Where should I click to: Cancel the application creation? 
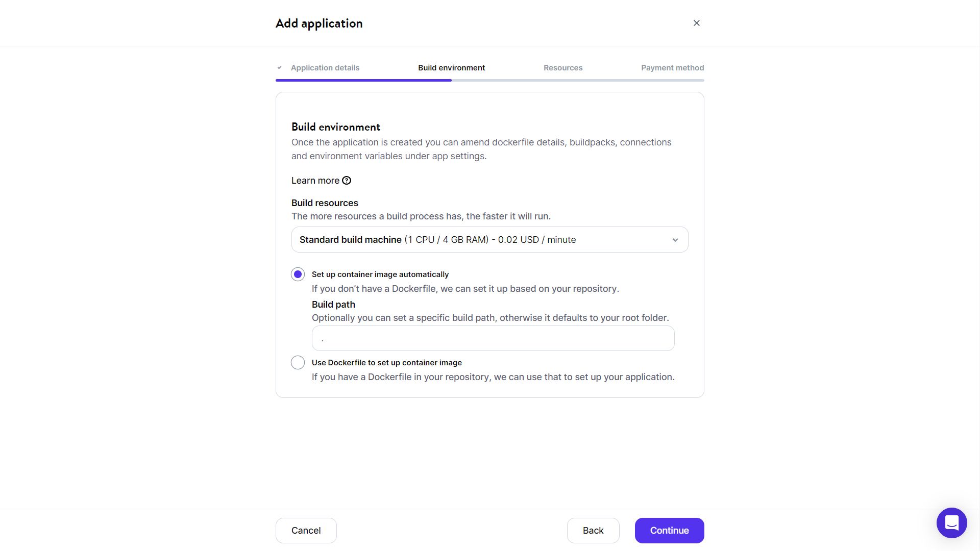click(306, 530)
